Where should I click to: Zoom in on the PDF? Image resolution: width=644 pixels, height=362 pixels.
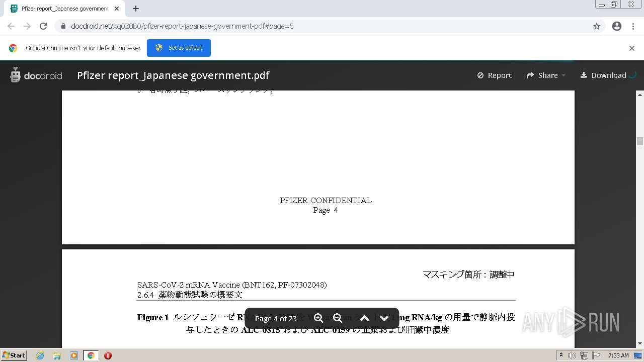318,318
